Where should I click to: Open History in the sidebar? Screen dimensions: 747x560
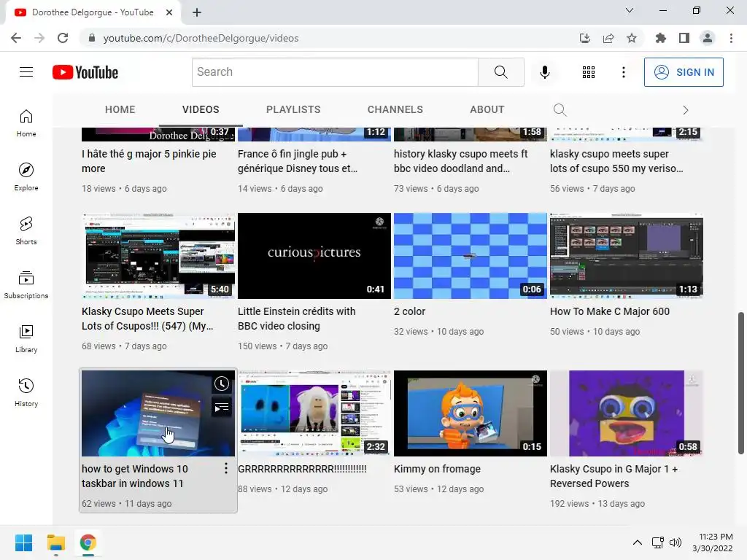tap(26, 392)
